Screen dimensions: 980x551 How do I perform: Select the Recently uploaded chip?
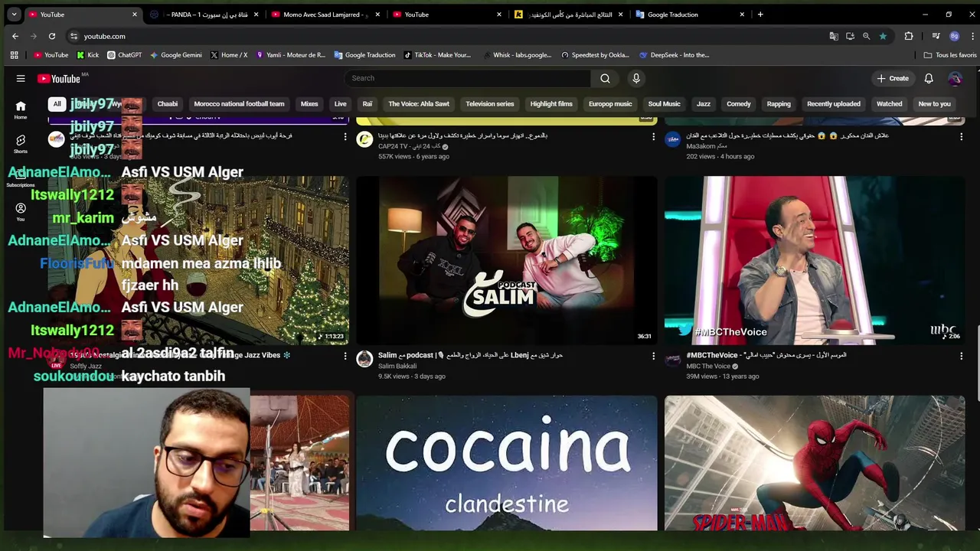834,104
